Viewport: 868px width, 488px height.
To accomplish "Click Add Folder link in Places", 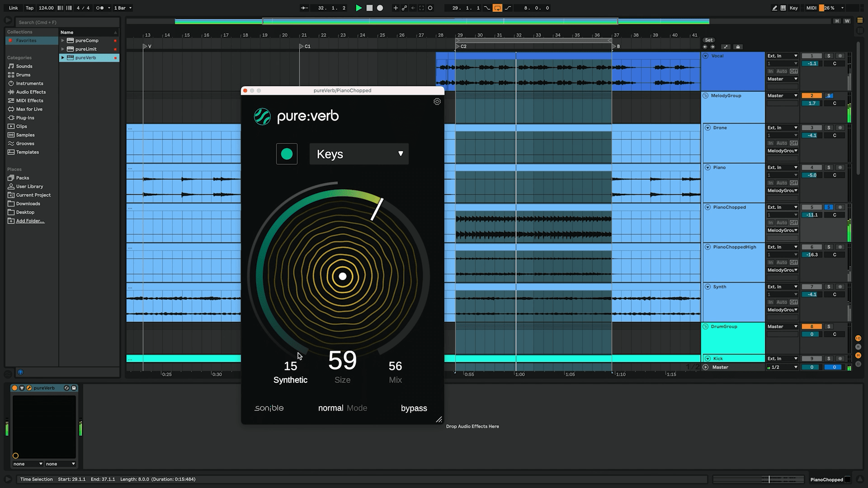I will pos(30,221).
